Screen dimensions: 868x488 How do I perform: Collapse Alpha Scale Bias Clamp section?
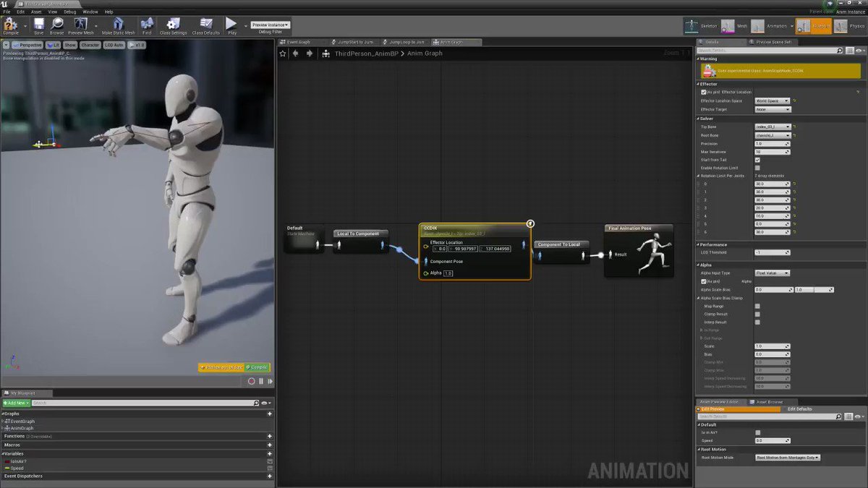[699, 298]
